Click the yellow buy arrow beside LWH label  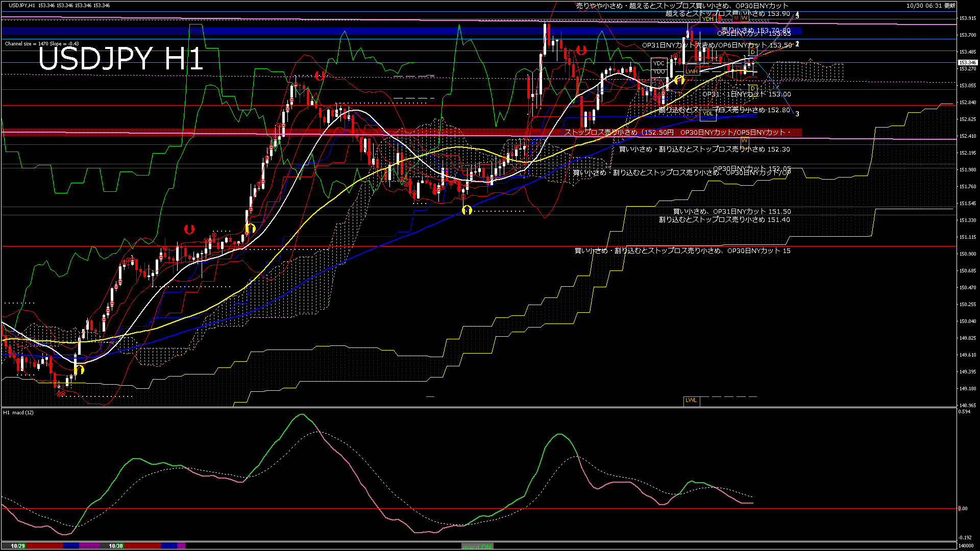679,80
